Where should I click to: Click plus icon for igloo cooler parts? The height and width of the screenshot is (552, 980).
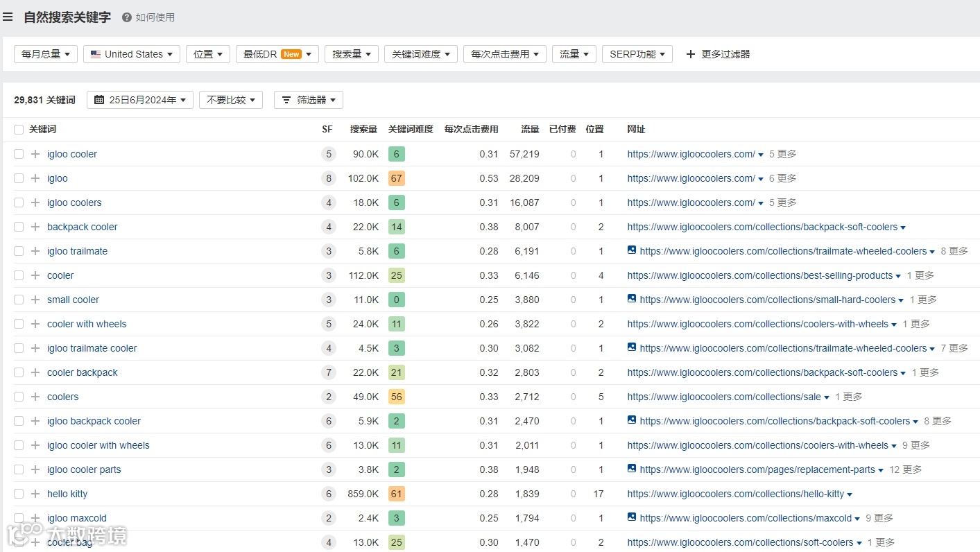click(35, 469)
